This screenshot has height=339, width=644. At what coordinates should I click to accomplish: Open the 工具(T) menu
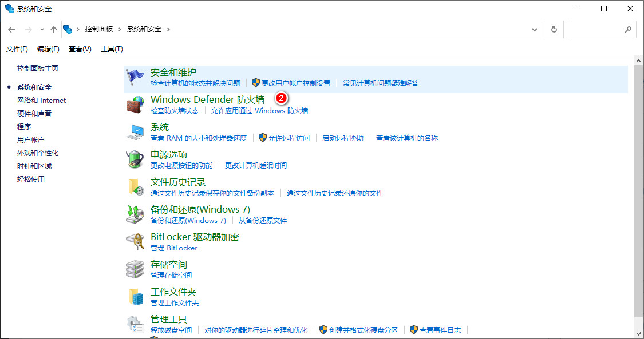[112, 49]
